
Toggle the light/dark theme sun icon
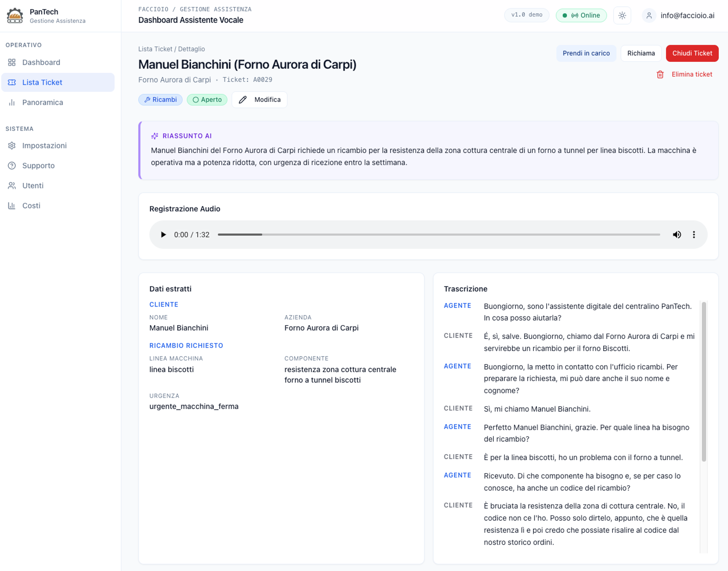click(x=622, y=15)
